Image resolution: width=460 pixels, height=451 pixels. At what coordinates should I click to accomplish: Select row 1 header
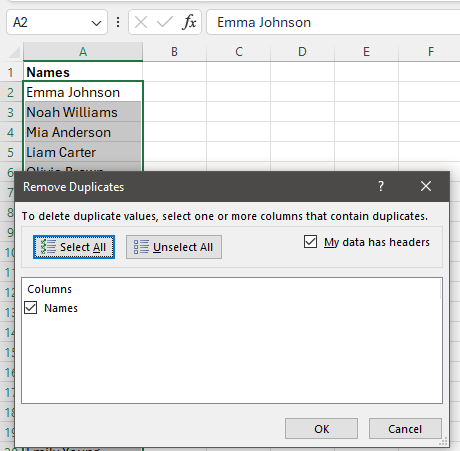[x=11, y=72]
